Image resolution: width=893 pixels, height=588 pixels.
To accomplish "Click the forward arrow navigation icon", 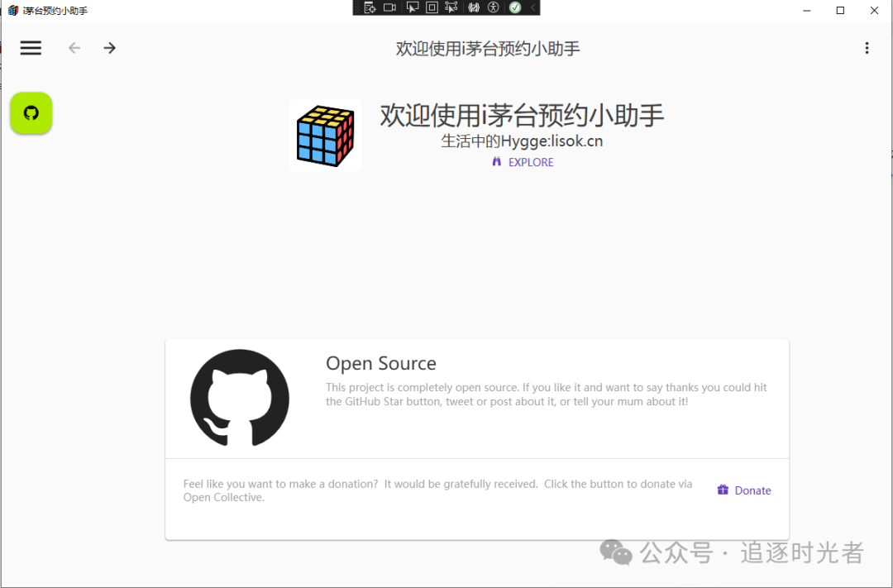I will pos(109,47).
